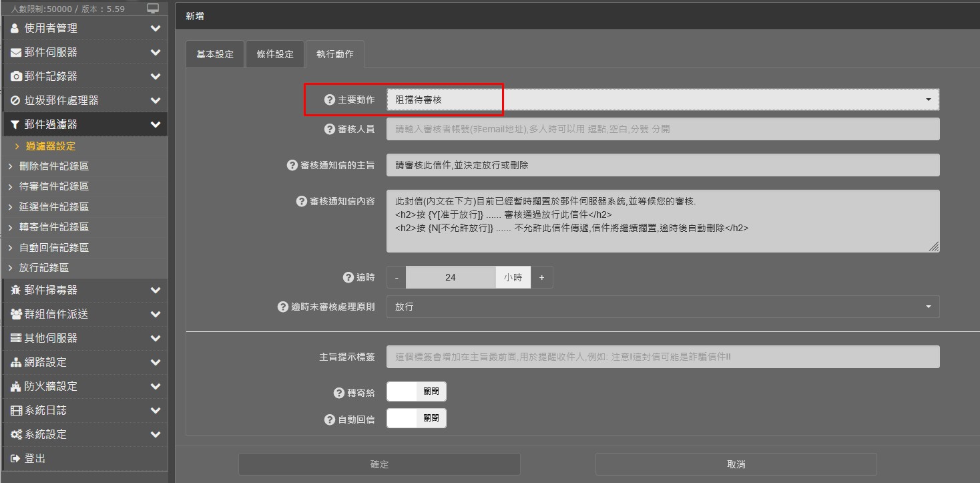Image resolution: width=980 pixels, height=483 pixels.
Task: Click the monitor icon at top of sidebar
Action: (x=154, y=9)
